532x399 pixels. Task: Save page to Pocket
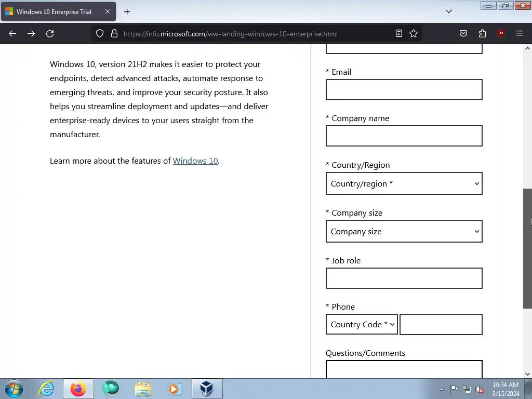tap(463, 33)
